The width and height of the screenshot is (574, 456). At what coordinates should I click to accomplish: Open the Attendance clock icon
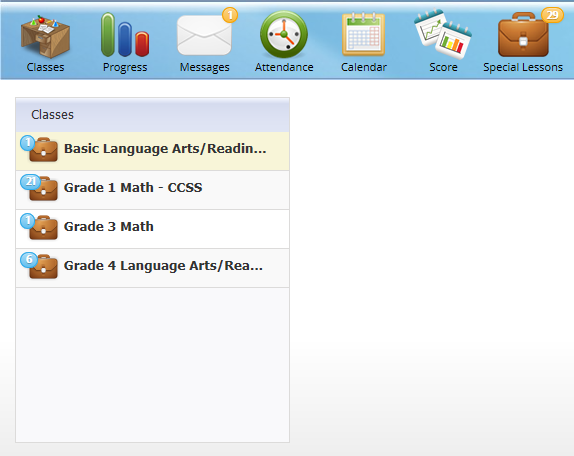[284, 34]
